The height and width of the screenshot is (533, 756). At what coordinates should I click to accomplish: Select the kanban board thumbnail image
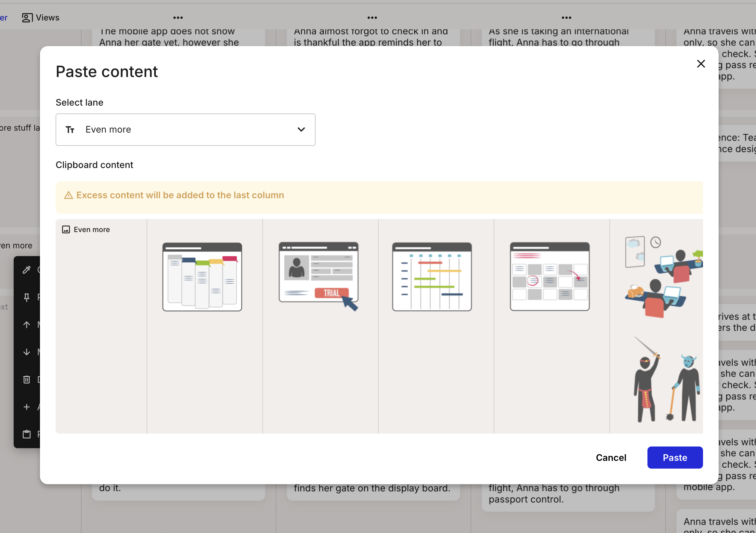click(x=202, y=277)
